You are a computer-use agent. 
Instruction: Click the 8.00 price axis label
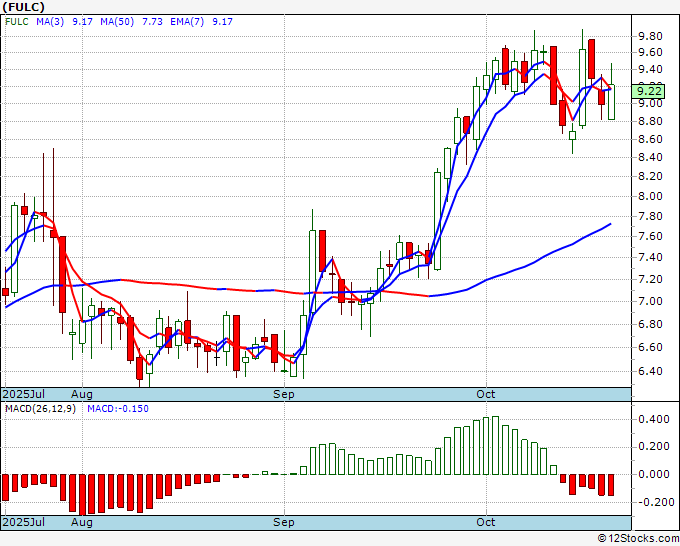[x=650, y=196]
